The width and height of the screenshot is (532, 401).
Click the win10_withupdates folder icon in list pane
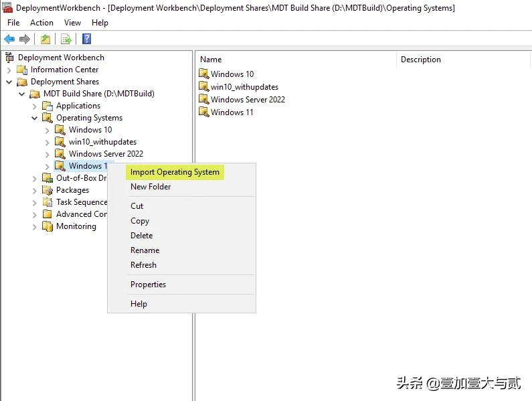pos(204,86)
